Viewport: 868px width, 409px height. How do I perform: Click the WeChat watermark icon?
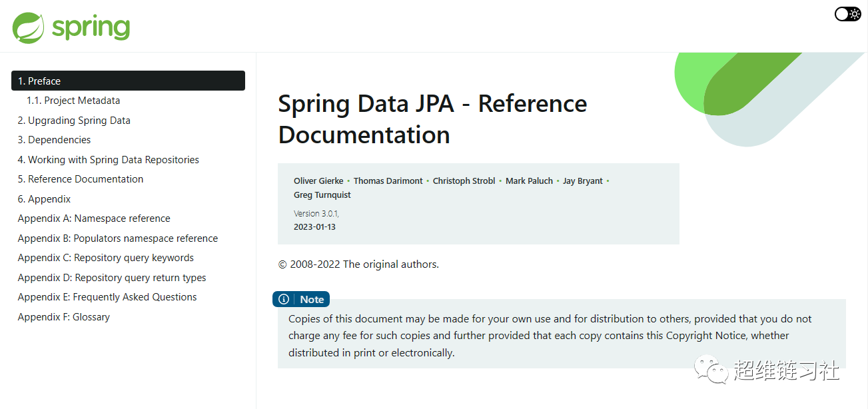point(711,370)
